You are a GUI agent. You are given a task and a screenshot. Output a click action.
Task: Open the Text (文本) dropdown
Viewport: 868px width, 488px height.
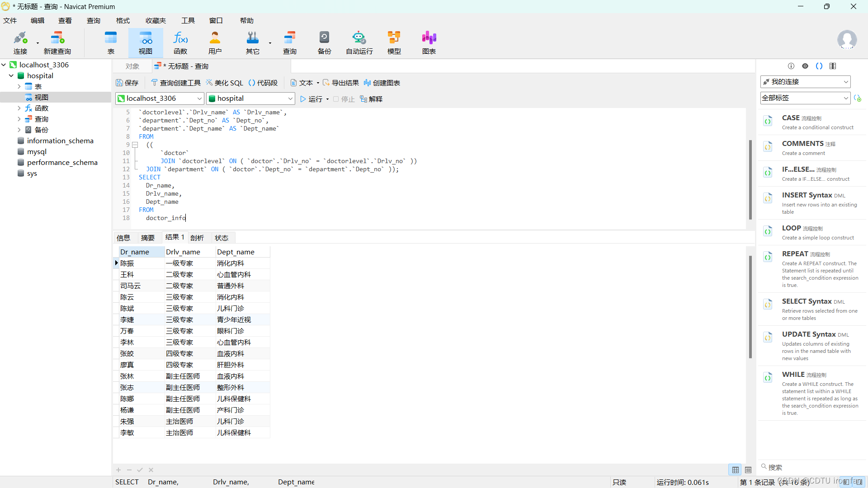point(305,83)
